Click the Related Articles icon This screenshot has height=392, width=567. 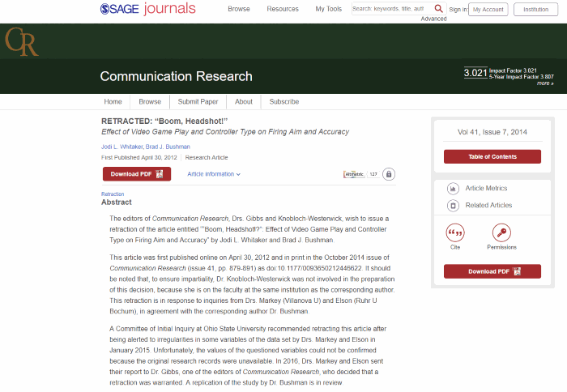(453, 206)
